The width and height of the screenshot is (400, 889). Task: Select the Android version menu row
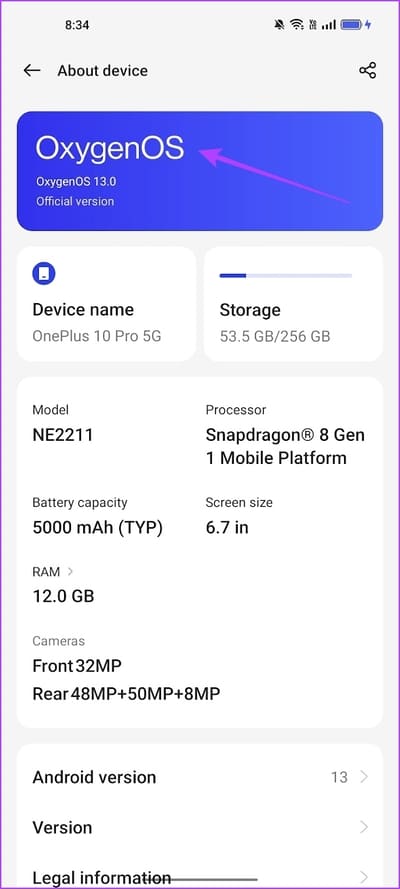(200, 777)
